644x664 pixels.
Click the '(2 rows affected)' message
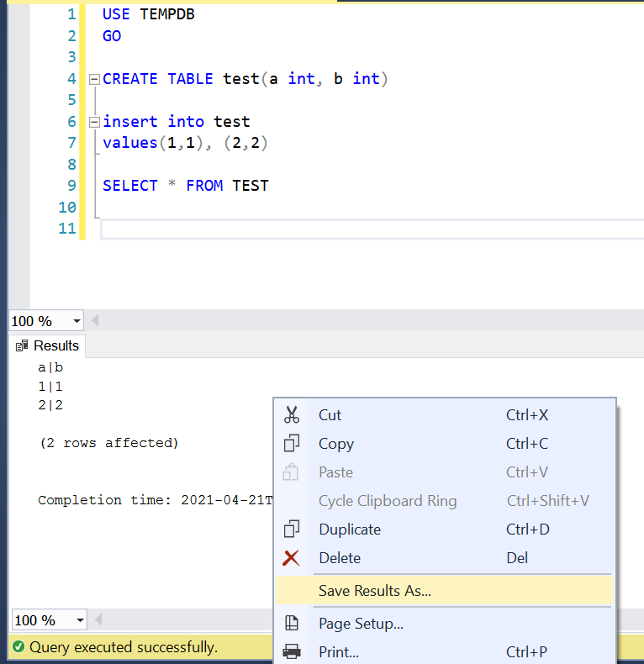[x=109, y=443]
